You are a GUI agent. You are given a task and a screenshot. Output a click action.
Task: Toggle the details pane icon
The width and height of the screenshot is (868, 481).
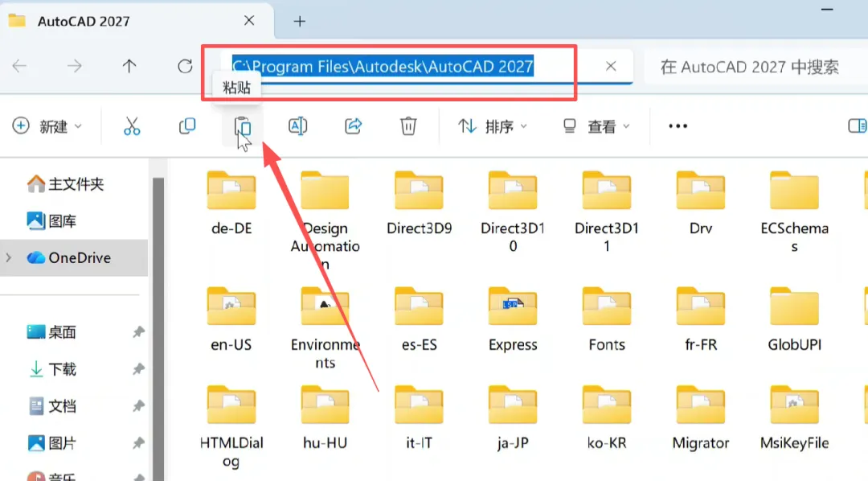pos(857,126)
